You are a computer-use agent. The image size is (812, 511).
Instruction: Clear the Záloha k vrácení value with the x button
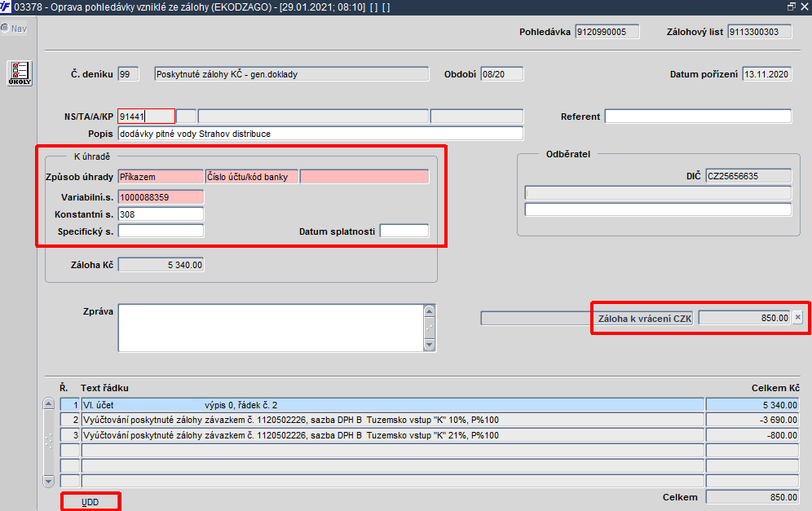(x=797, y=317)
